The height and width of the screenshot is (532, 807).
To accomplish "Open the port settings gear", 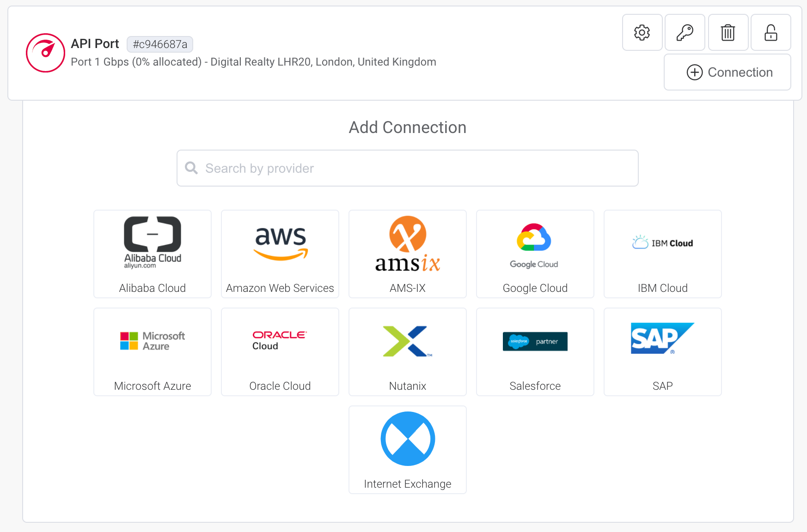I will pos(642,32).
